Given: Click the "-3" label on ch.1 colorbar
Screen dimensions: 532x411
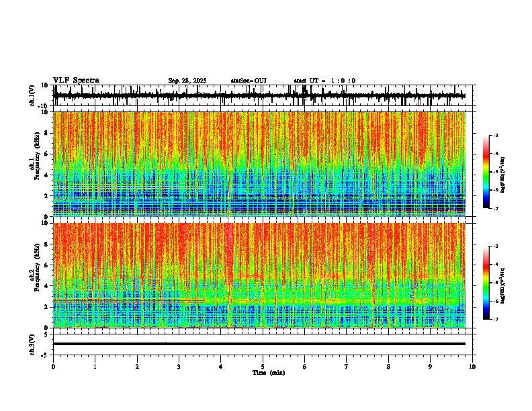Looking at the screenshot, I should 496,135.
